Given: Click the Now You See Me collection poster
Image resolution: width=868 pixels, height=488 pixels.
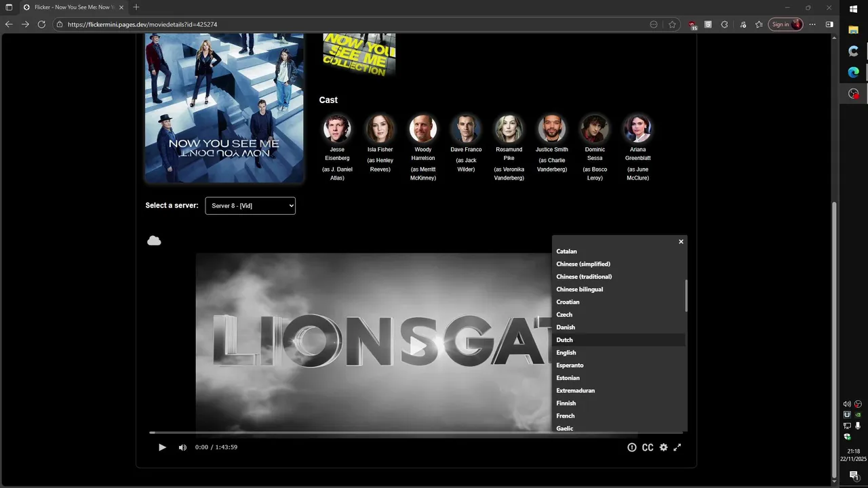Looking at the screenshot, I should click(359, 55).
